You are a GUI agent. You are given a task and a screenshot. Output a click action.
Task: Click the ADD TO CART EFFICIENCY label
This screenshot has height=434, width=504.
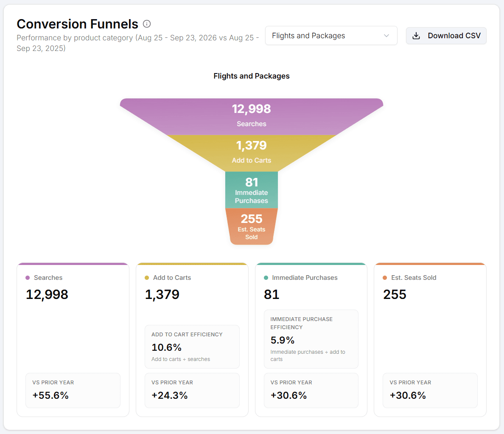pyautogui.click(x=187, y=335)
